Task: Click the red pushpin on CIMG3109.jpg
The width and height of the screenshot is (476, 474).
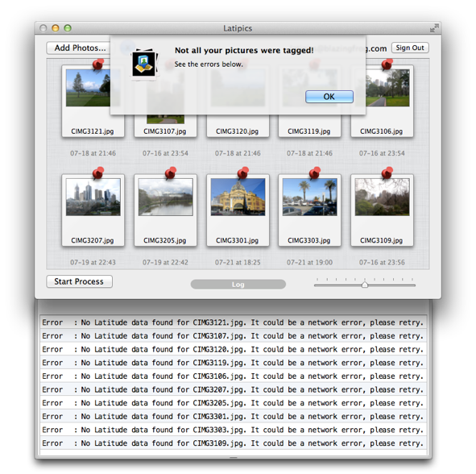Action: click(387, 173)
